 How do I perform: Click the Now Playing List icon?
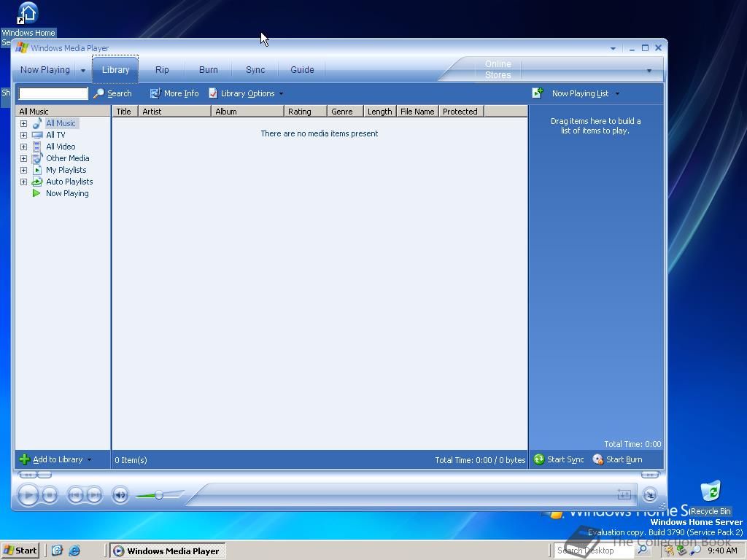tap(538, 93)
